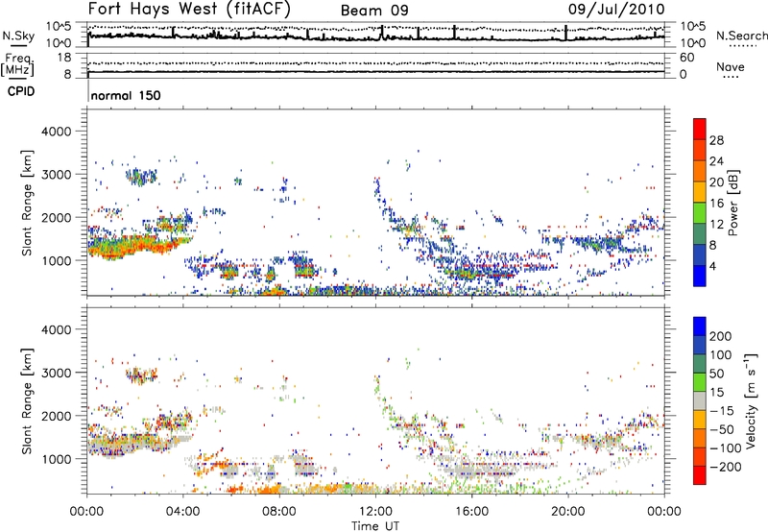Click the velocity panel 'Slant Range [km]' label

click(27, 400)
